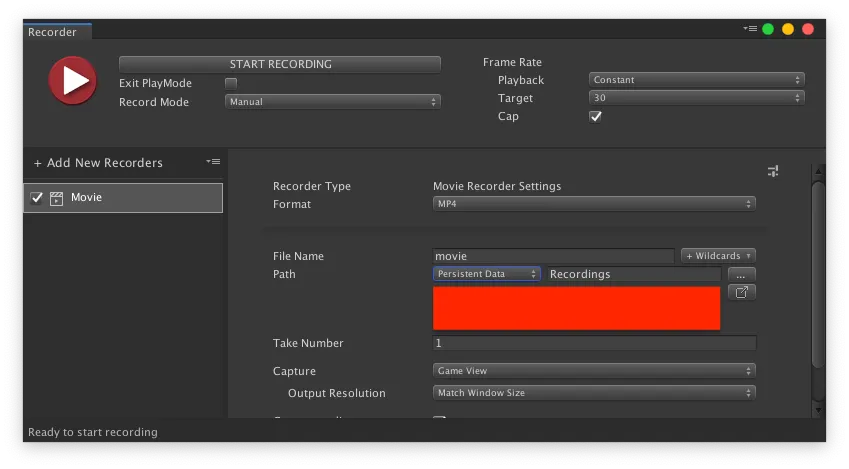Click the Exit PlayMode label
The width and height of the screenshot is (849, 469).
tap(155, 83)
